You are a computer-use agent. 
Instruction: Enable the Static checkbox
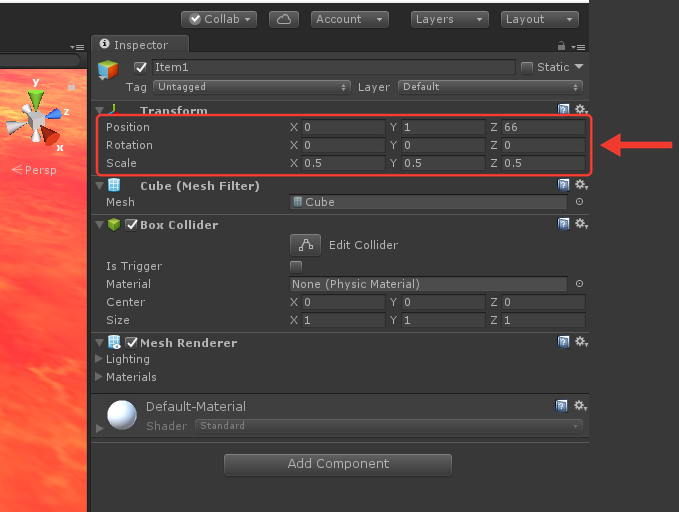click(527, 68)
